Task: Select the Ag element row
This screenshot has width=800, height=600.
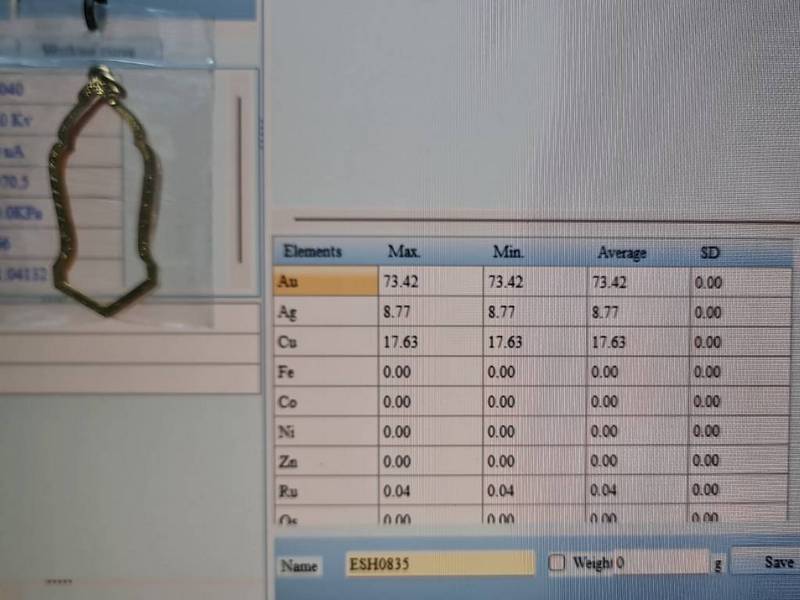Action: coord(325,312)
